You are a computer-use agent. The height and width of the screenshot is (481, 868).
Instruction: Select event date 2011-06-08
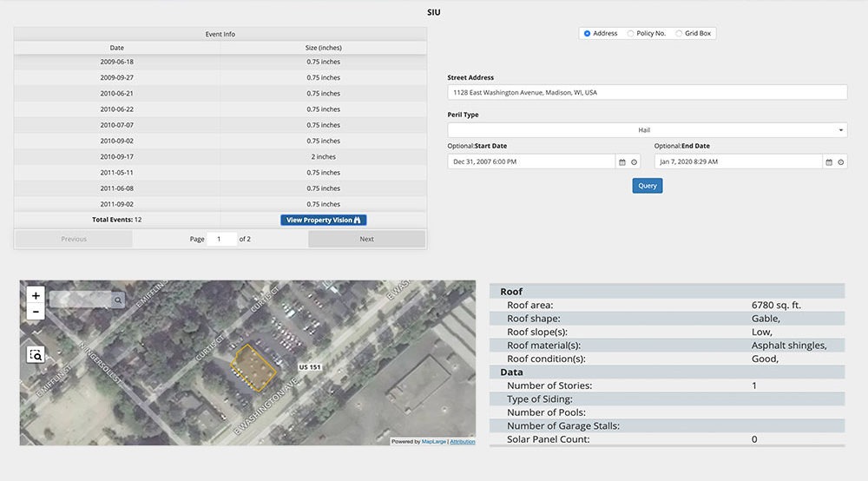click(x=117, y=188)
